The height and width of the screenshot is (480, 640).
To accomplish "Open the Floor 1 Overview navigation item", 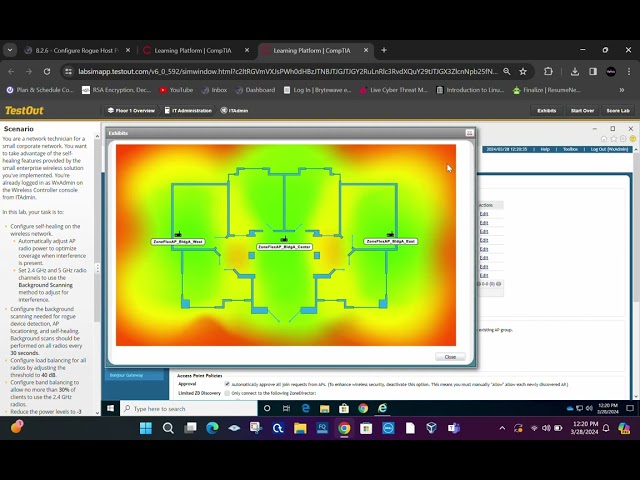I will [x=131, y=110].
